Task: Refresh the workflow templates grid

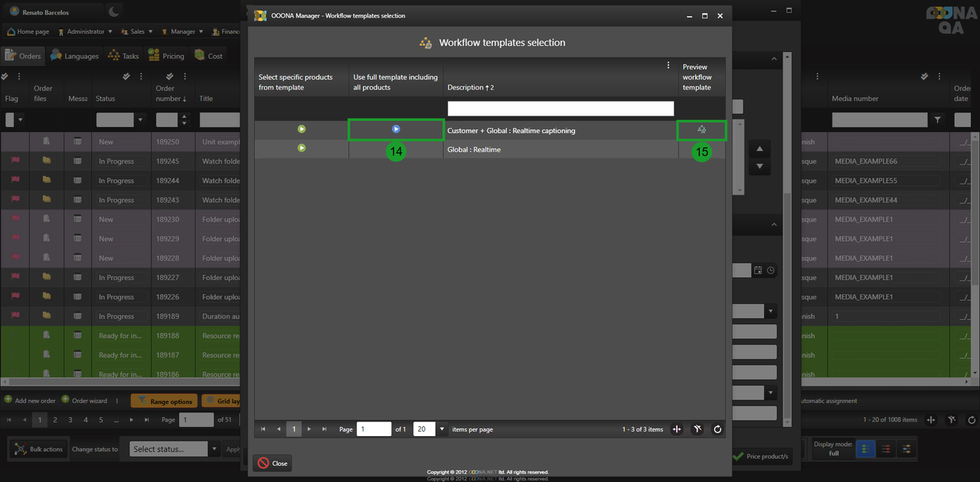Action: click(x=717, y=429)
